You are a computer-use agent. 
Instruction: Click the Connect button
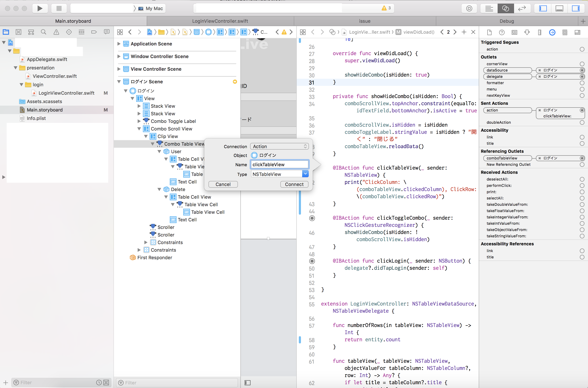(294, 184)
